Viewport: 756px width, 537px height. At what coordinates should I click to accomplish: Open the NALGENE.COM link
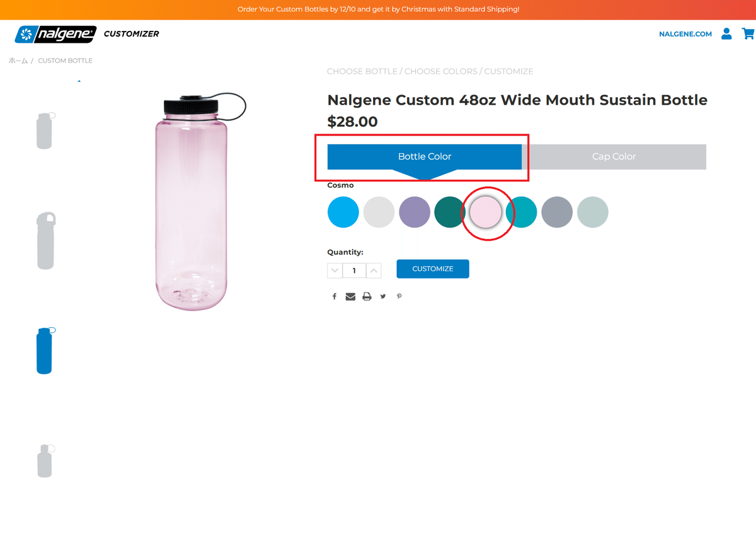685,34
